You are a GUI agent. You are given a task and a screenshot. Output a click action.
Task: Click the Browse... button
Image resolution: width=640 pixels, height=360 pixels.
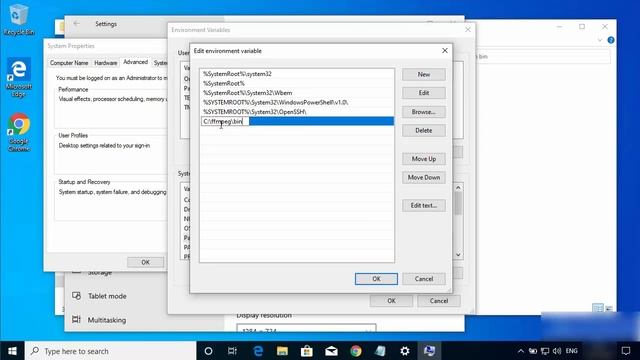(424, 112)
